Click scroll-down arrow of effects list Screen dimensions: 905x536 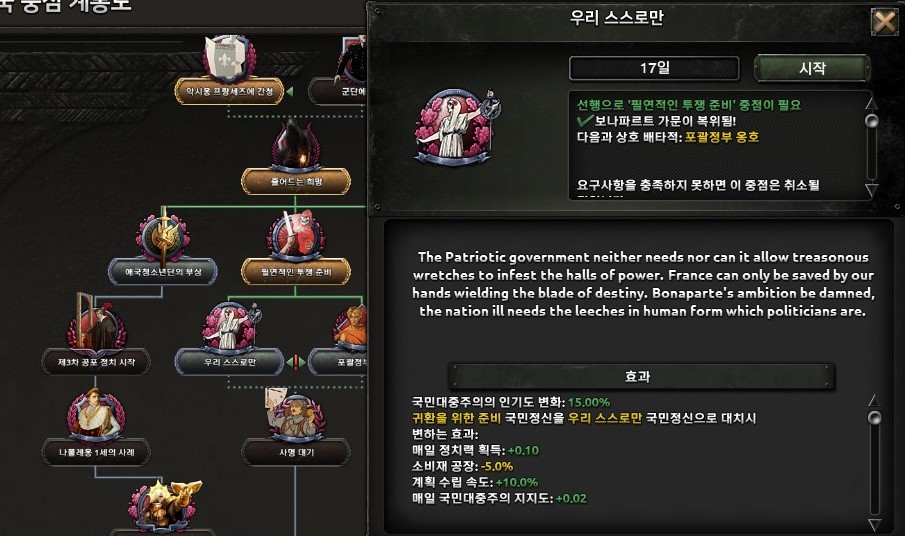point(875,524)
